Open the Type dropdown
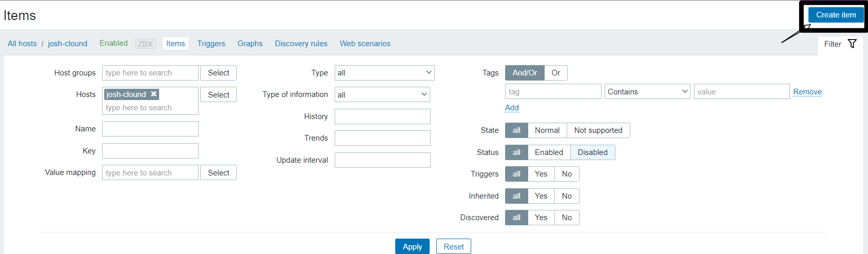868x254 pixels. tap(384, 73)
